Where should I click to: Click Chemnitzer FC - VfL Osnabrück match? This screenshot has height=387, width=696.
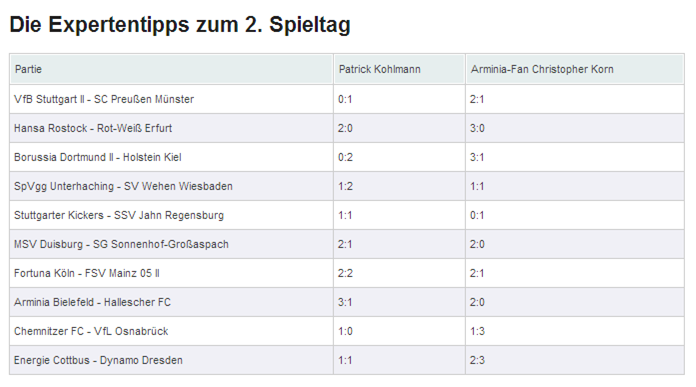[91, 331]
